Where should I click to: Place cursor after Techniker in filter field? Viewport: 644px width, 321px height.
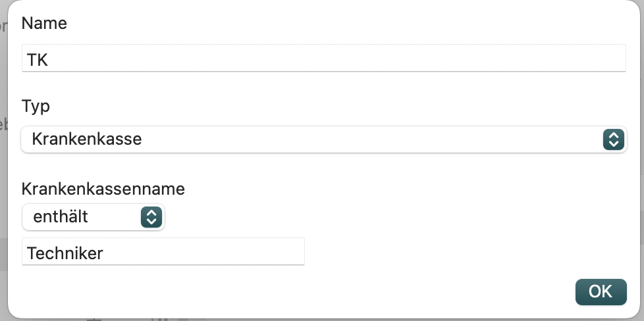(104, 253)
